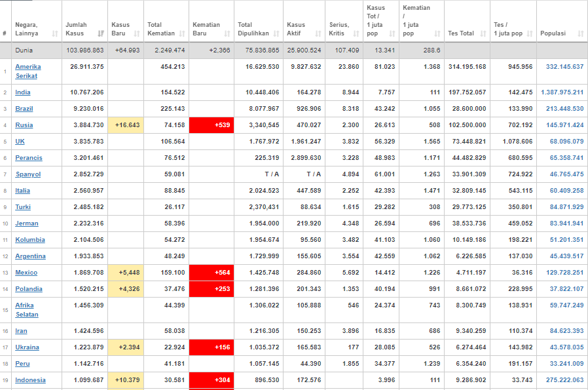The height and width of the screenshot is (390, 588).
Task: Sort by Total Dipulihkan column arrows
Action: 276,34
